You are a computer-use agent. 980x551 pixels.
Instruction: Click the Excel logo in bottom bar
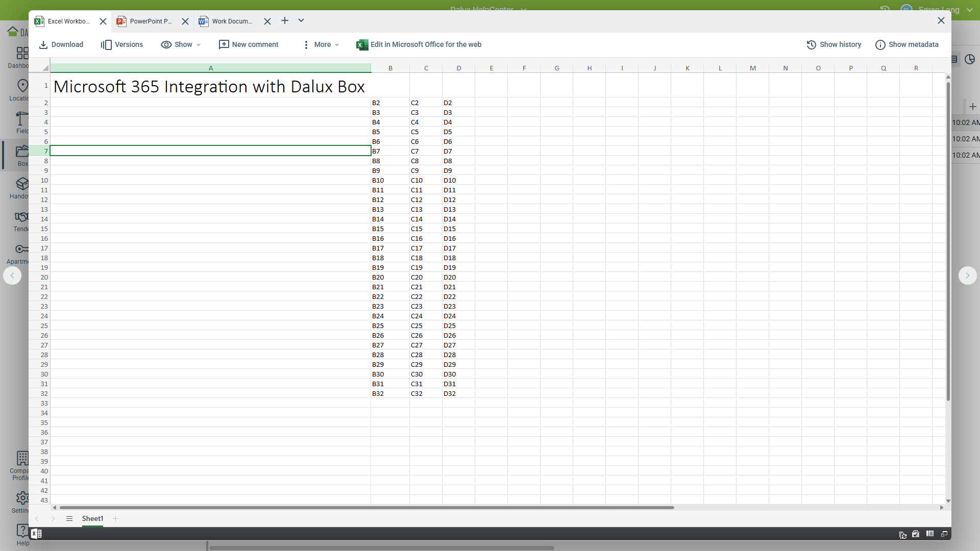click(36, 534)
